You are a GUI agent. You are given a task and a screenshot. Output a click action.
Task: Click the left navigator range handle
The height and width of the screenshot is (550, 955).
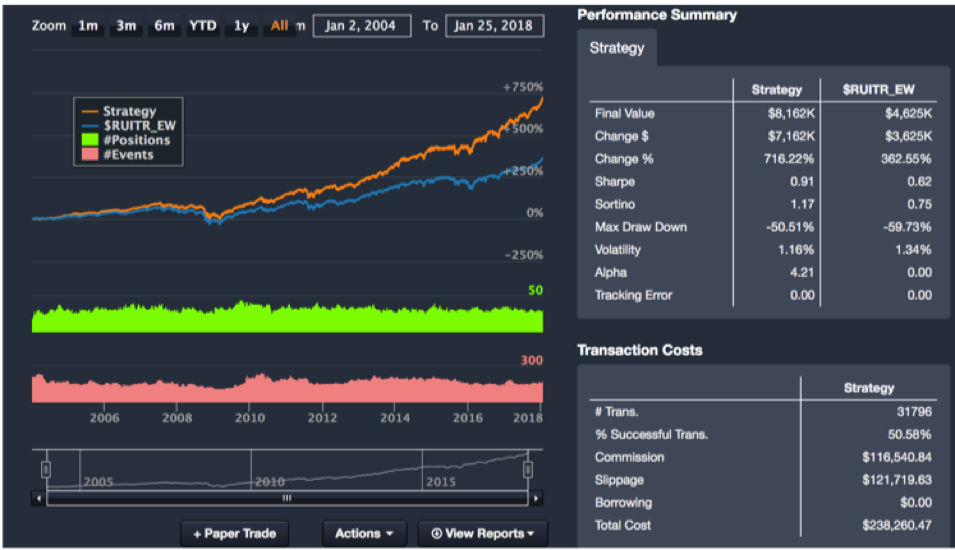pyautogui.click(x=45, y=469)
